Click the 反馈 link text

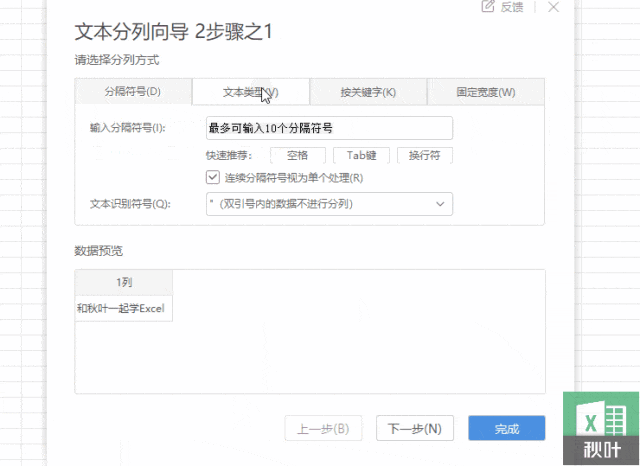[x=512, y=7]
